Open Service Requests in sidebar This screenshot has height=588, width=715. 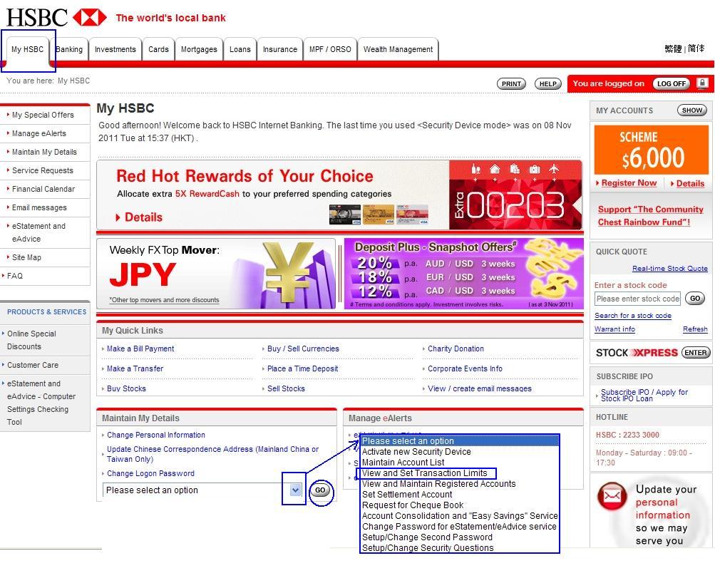(x=42, y=170)
